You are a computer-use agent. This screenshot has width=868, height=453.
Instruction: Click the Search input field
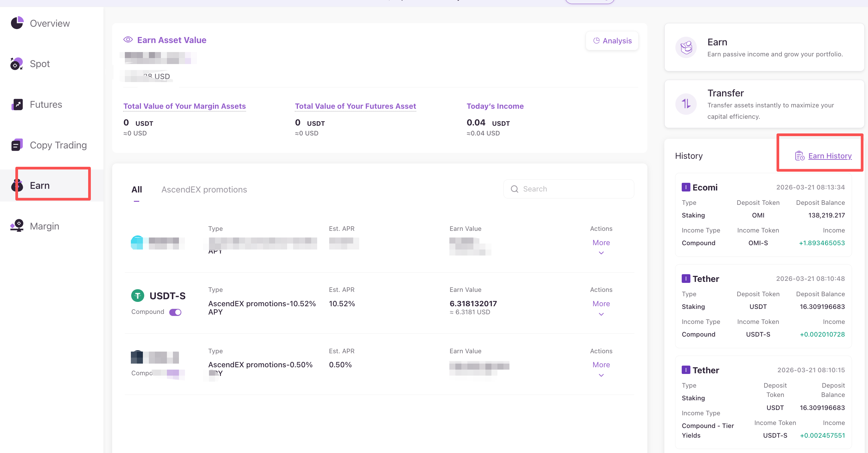tap(573, 189)
